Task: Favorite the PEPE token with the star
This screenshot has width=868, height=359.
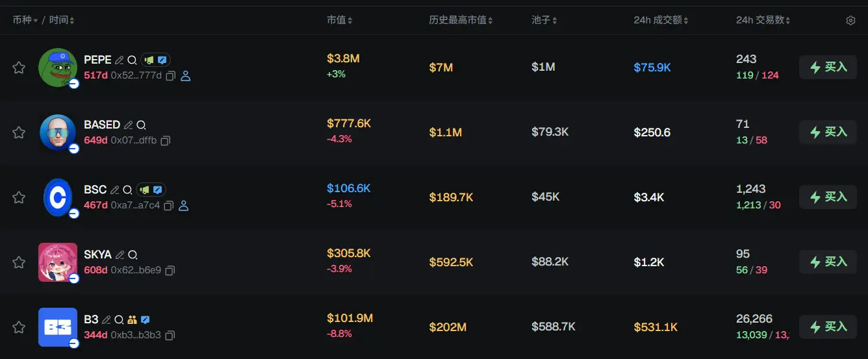Action: click(x=19, y=68)
